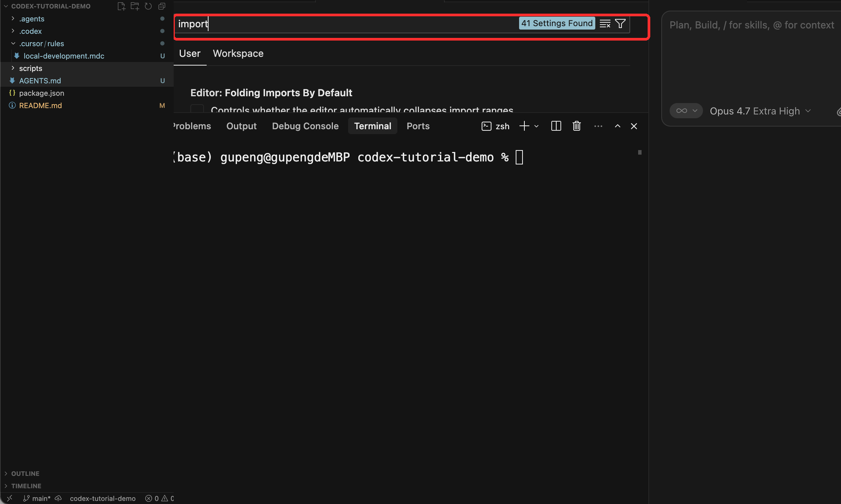Select the zsh terminal profile label
Image resolution: width=841 pixels, height=504 pixels.
496,126
